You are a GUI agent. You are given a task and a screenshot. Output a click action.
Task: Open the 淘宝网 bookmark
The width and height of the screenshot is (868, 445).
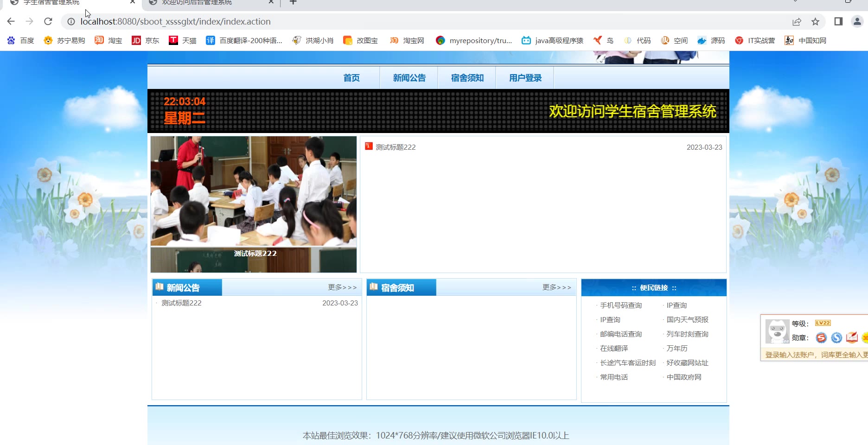click(407, 40)
